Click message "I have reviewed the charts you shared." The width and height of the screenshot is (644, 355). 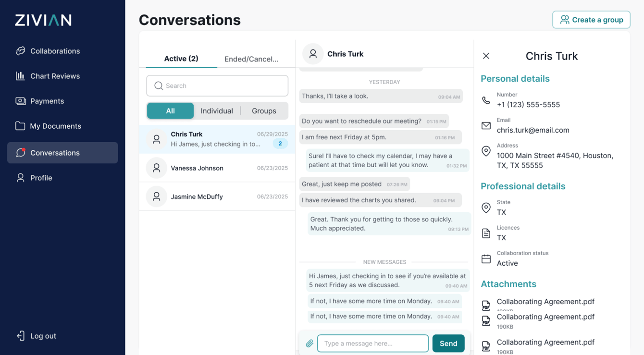[380, 200]
